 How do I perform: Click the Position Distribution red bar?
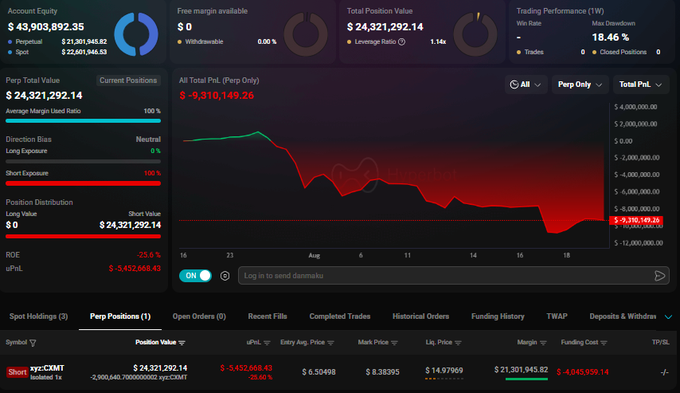tap(83, 236)
